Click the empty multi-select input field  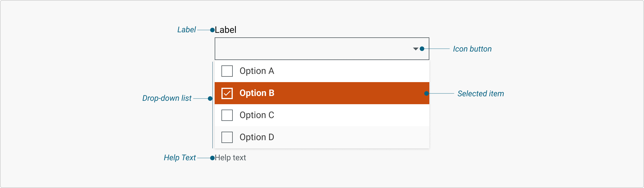click(311, 49)
